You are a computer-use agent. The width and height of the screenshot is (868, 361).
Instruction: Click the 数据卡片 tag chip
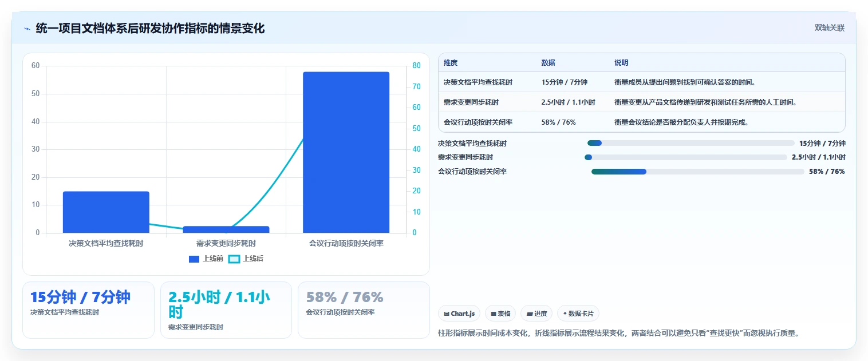coord(578,314)
